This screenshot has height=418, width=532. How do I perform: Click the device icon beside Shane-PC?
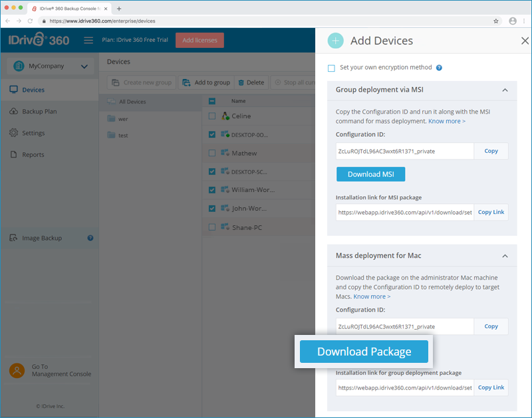coord(225,227)
